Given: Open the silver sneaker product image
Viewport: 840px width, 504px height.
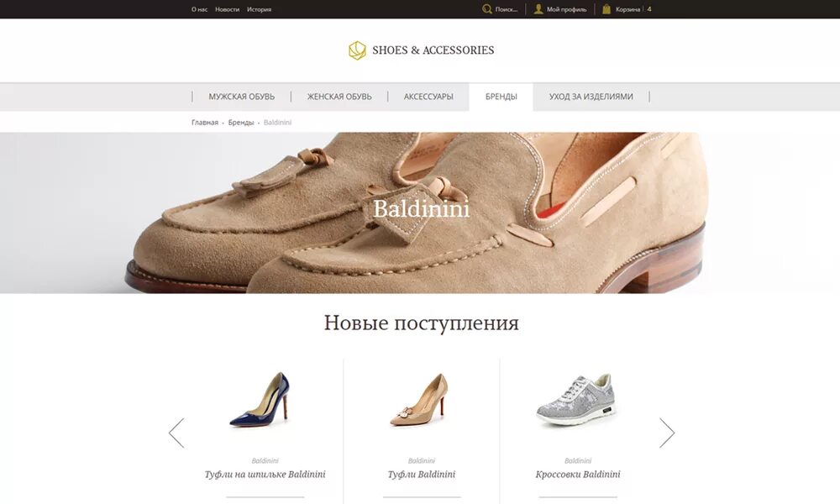Looking at the screenshot, I should coord(576,400).
